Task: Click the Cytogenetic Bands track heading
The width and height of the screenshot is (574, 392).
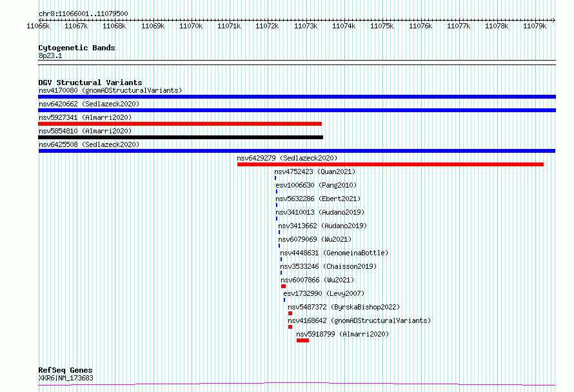Action: (77, 48)
